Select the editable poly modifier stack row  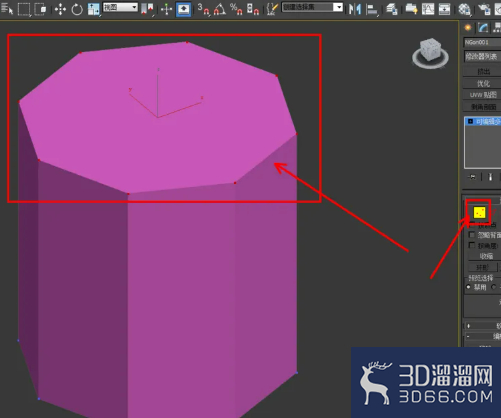click(x=483, y=121)
